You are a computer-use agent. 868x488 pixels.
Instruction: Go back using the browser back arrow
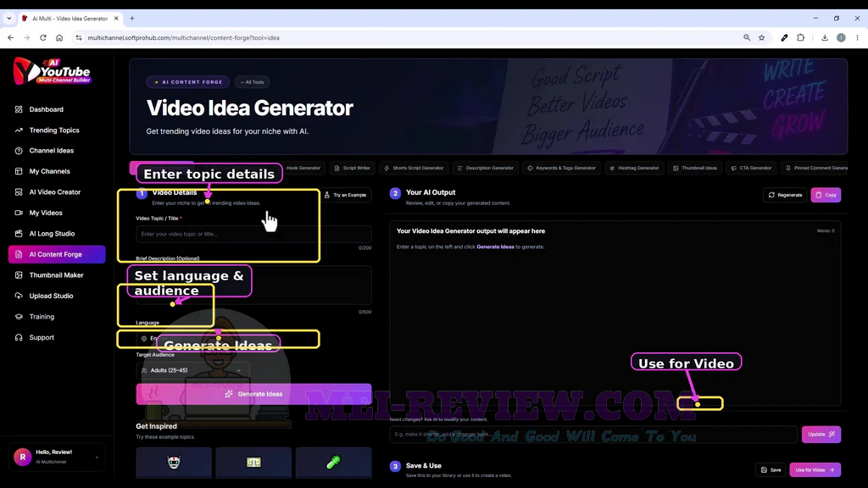point(10,37)
